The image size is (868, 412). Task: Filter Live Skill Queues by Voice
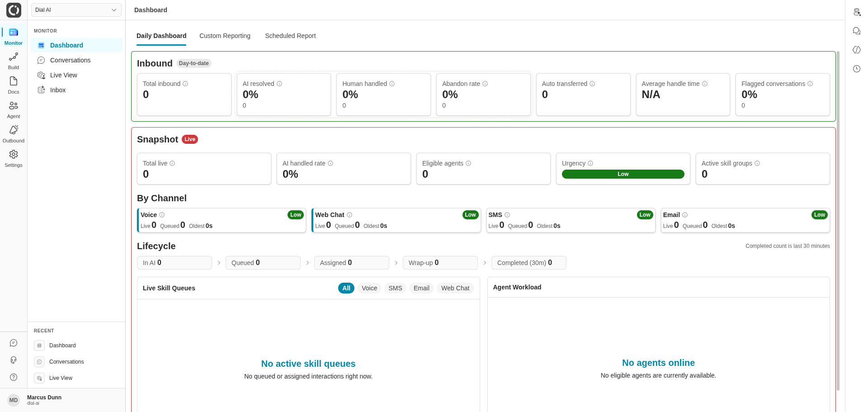point(369,288)
